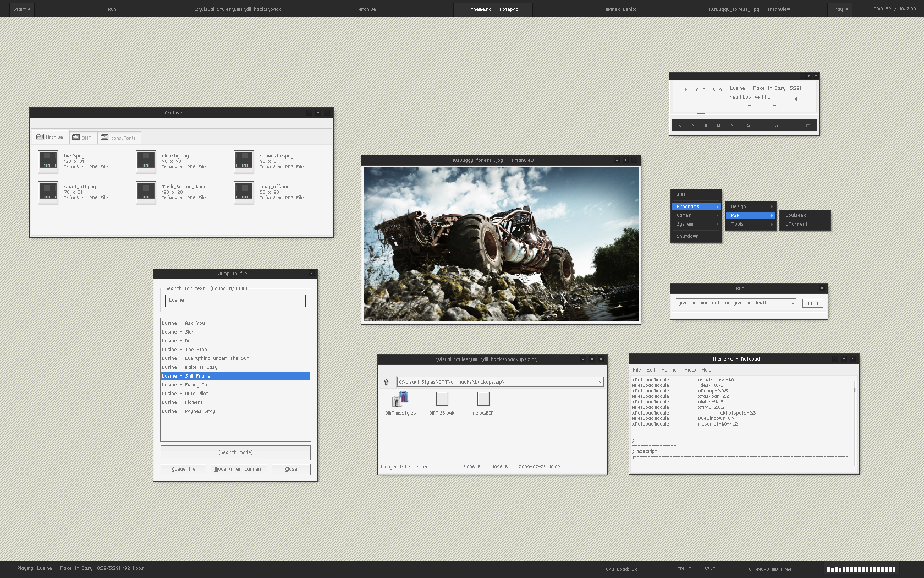
Task: Open Notepad's Help menu
Action: (x=706, y=370)
